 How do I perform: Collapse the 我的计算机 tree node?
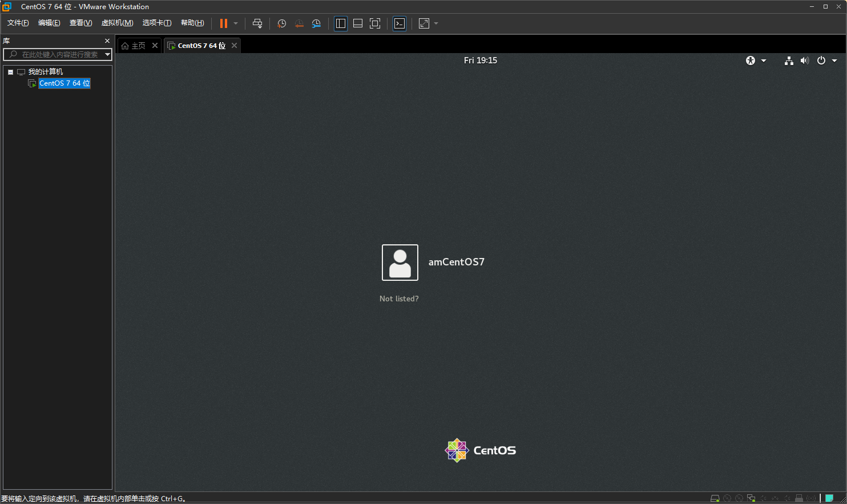[x=10, y=72]
